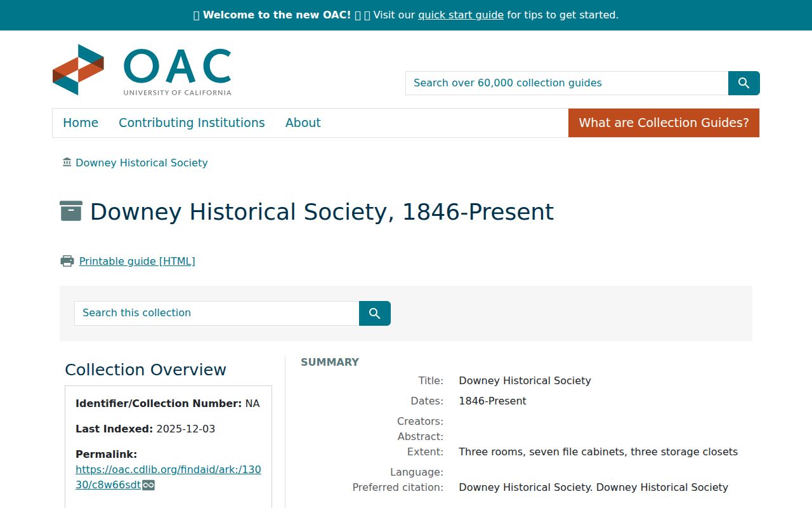Focus the Search over 60,000 collection guides field
812x508 pixels.
[566, 83]
